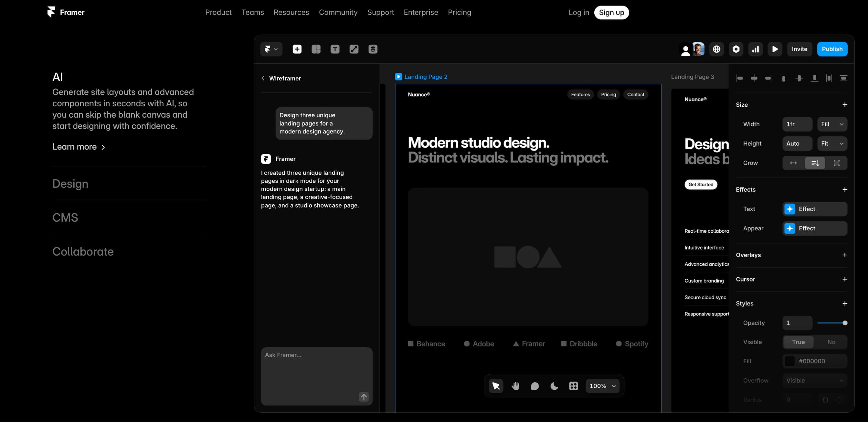Expand the Framer logo menu dropdown

click(x=271, y=49)
